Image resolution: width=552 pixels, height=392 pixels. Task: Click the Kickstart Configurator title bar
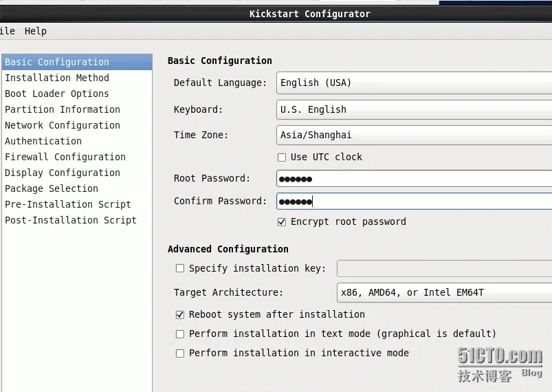(276, 14)
